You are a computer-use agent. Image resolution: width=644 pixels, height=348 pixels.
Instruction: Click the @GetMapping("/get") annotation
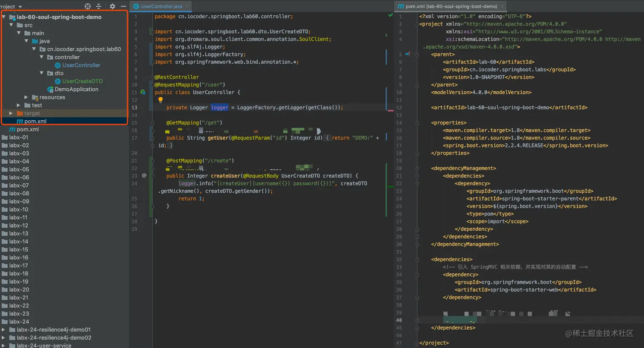(x=194, y=123)
